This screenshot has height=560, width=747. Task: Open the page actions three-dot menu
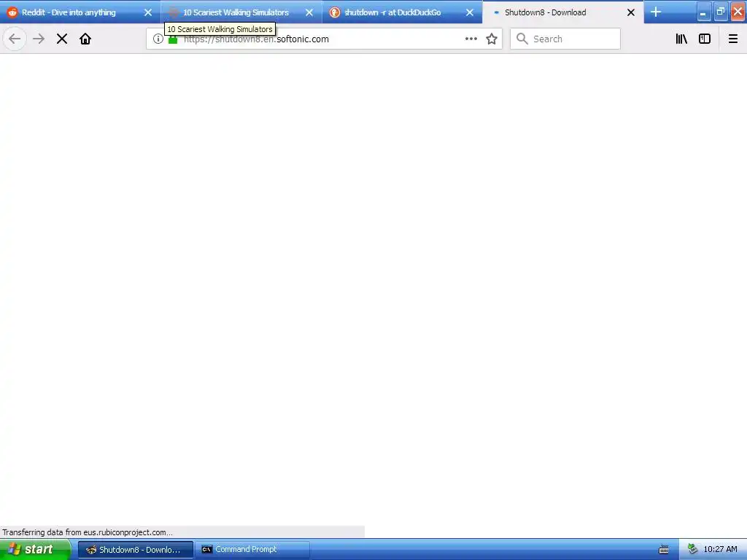471,39
